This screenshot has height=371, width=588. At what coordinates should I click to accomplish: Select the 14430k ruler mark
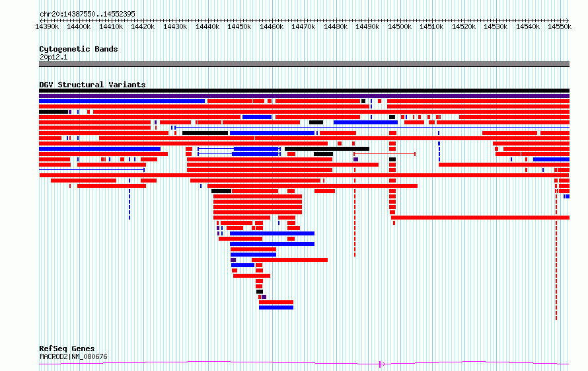tap(175, 26)
